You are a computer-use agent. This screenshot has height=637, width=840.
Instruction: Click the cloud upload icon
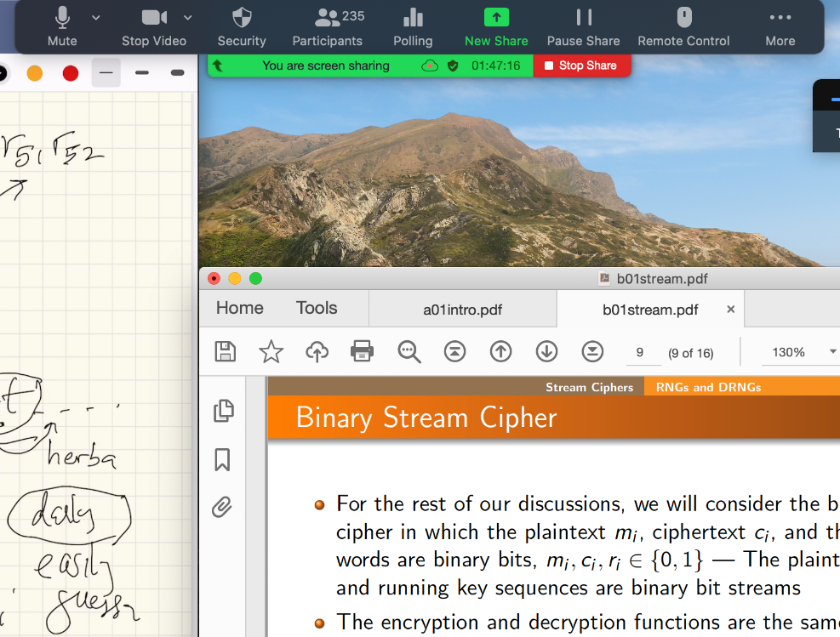click(317, 351)
